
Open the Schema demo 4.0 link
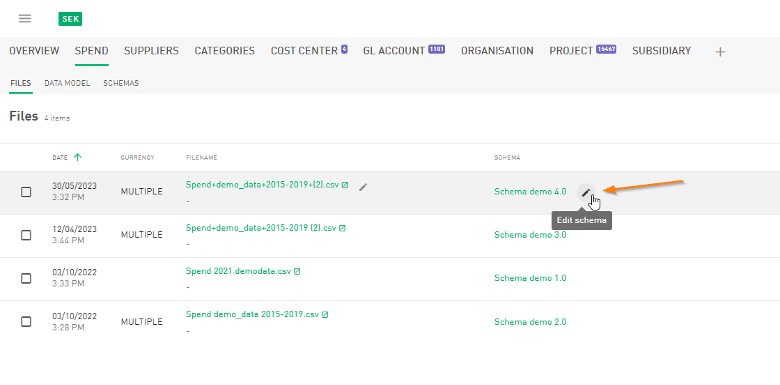tap(530, 192)
